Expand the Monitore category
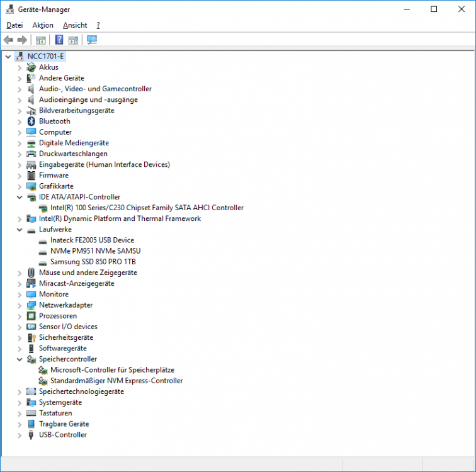Screen dimensions: 476x472 tap(20, 295)
